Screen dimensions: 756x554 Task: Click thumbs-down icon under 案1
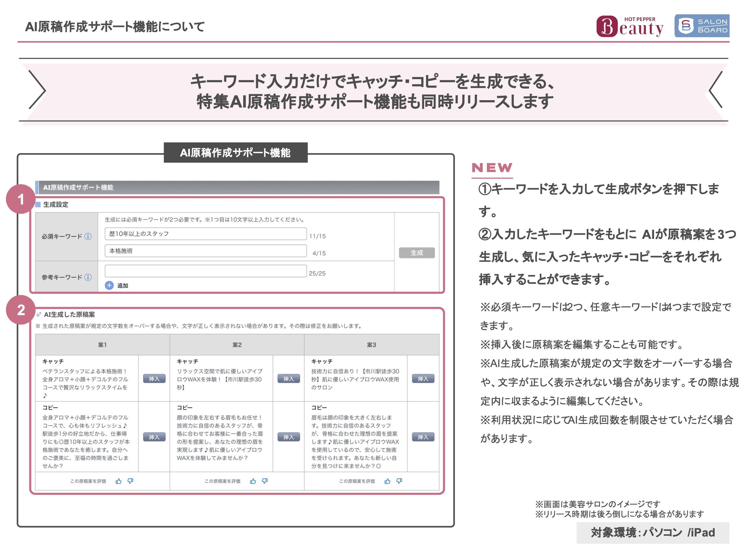tap(130, 481)
